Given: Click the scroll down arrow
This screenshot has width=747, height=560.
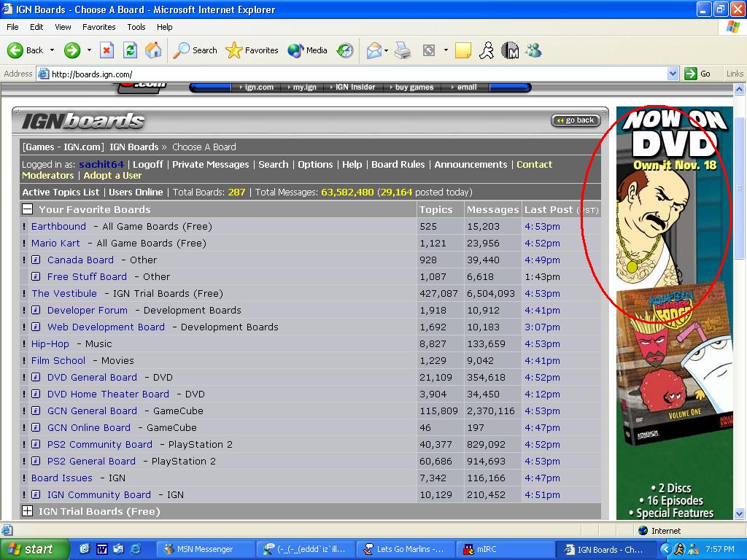Looking at the screenshot, I should pos(740,513).
